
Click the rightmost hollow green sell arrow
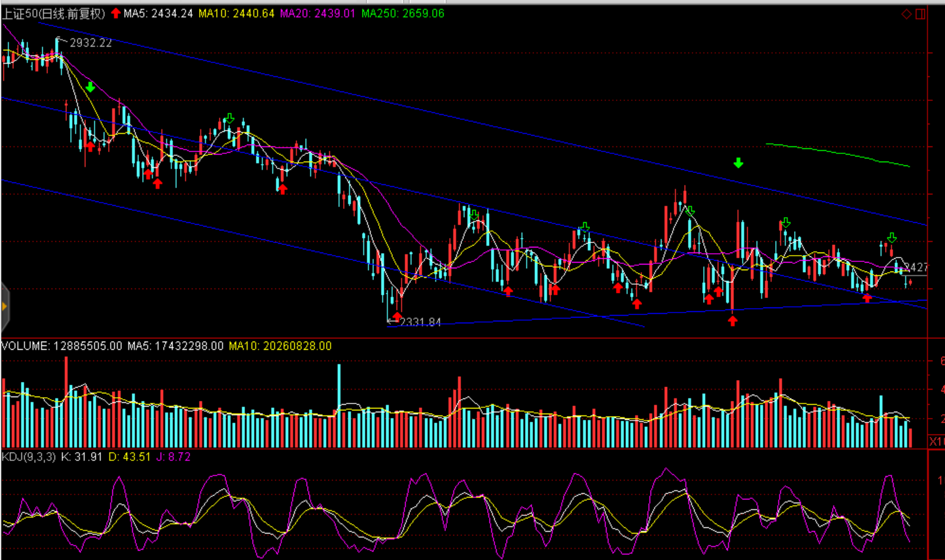click(x=892, y=238)
